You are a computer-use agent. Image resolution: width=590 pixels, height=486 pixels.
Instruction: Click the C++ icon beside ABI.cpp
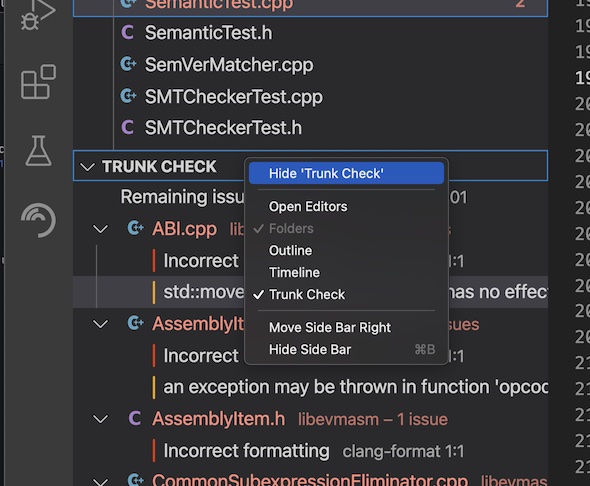[135, 228]
